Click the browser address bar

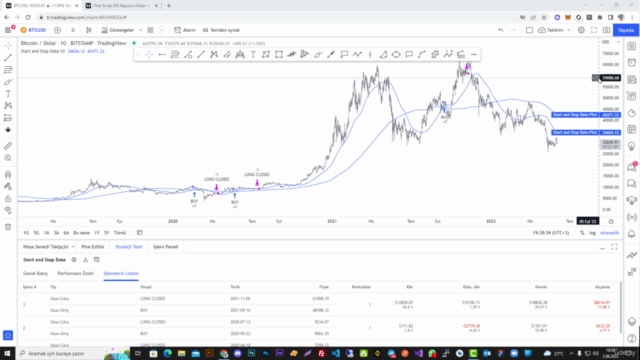coord(278,18)
